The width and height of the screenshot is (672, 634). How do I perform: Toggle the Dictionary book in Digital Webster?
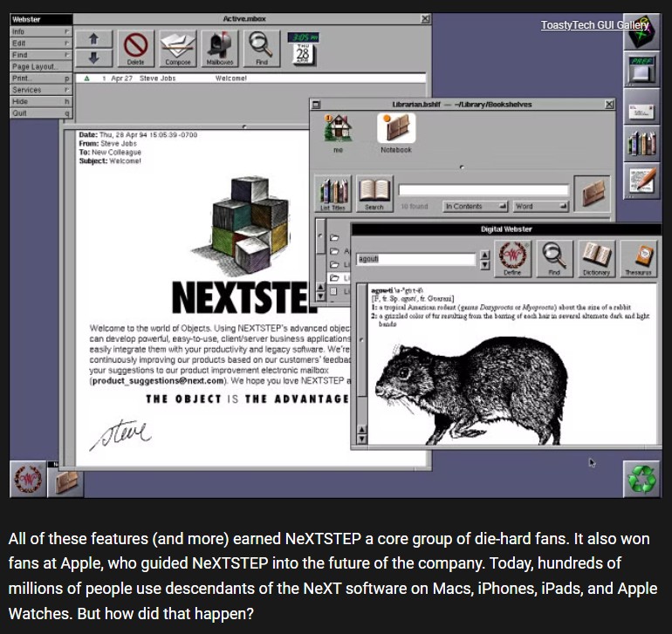pyautogui.click(x=596, y=259)
